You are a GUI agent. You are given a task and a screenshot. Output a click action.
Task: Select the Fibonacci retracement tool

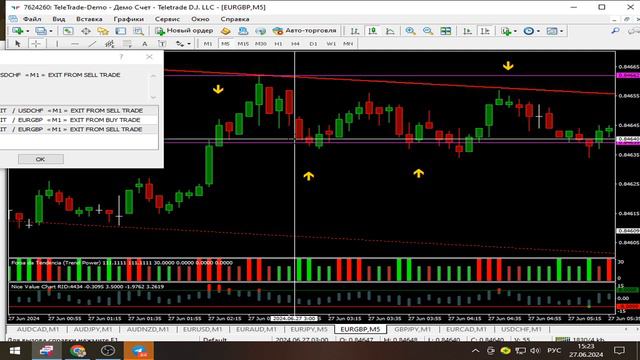click(x=127, y=44)
